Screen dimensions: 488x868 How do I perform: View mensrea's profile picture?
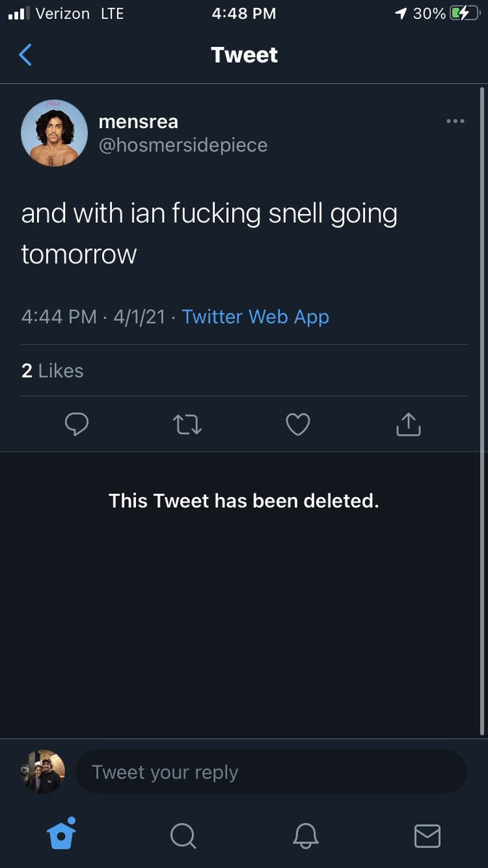[x=54, y=133]
